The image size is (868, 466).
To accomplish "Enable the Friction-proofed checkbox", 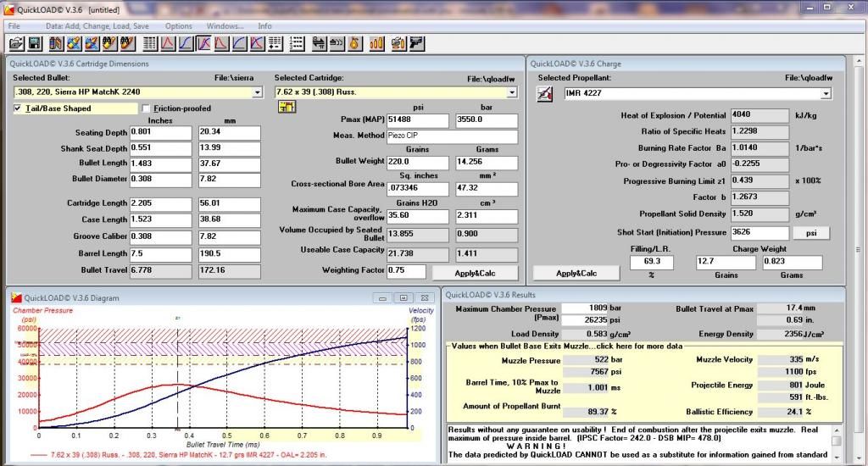I will (x=146, y=108).
